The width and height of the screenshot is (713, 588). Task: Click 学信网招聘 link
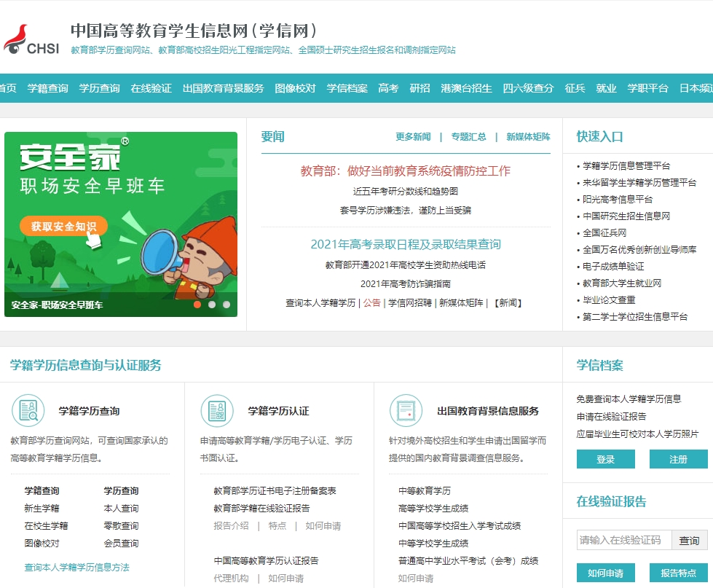point(410,303)
